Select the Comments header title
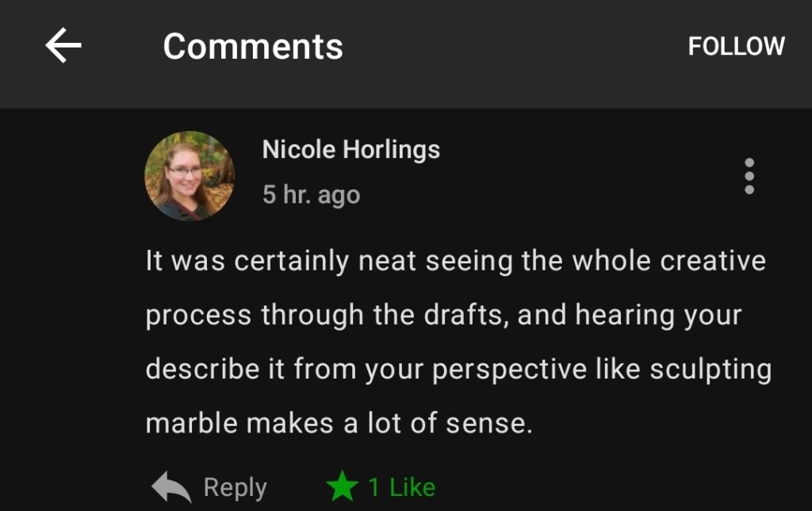 [x=253, y=46]
